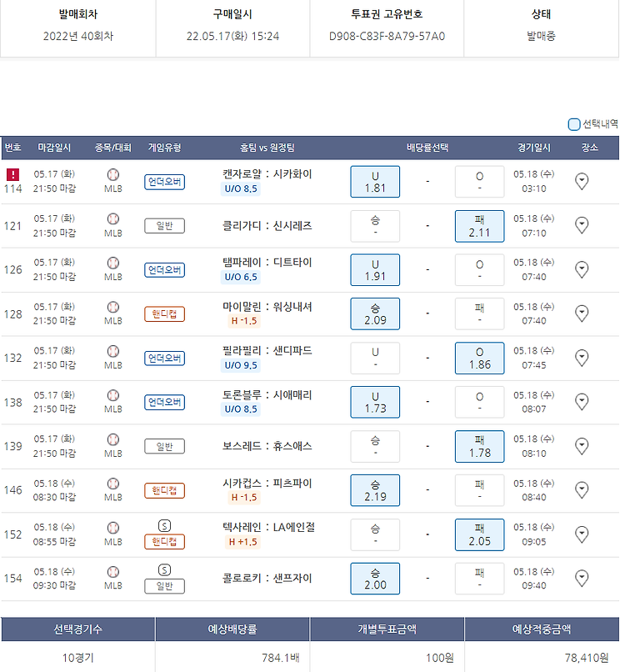Image resolution: width=625 pixels, height=672 pixels.
Task: Open venue pin for match 139
Action: click(582, 446)
